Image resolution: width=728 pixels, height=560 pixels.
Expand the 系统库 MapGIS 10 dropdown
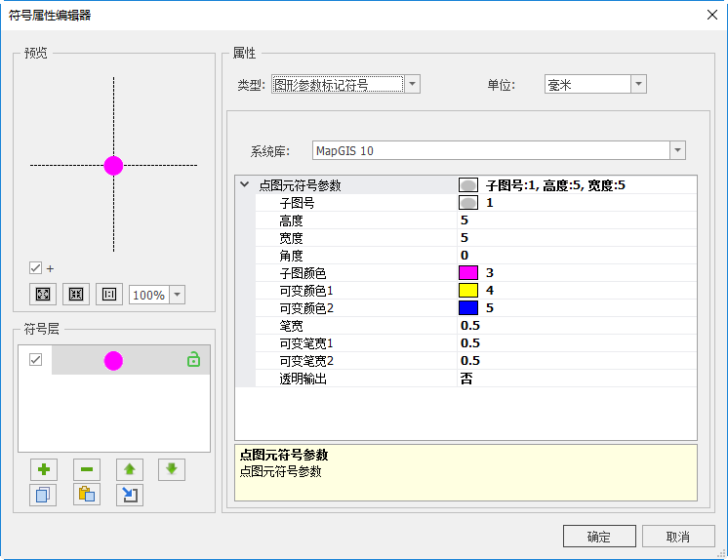[677, 151]
